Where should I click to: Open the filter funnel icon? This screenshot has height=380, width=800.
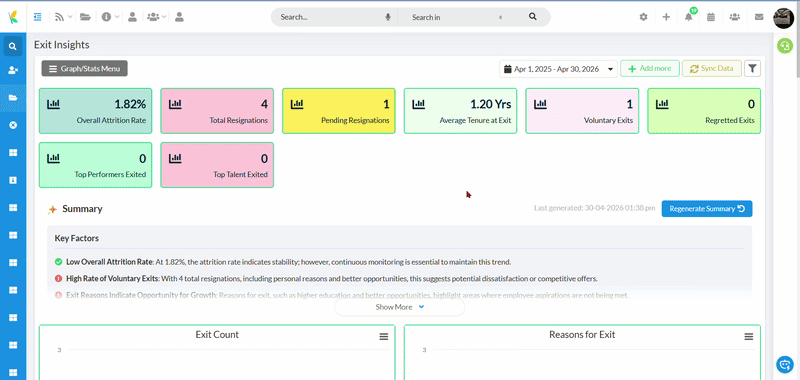coord(753,68)
